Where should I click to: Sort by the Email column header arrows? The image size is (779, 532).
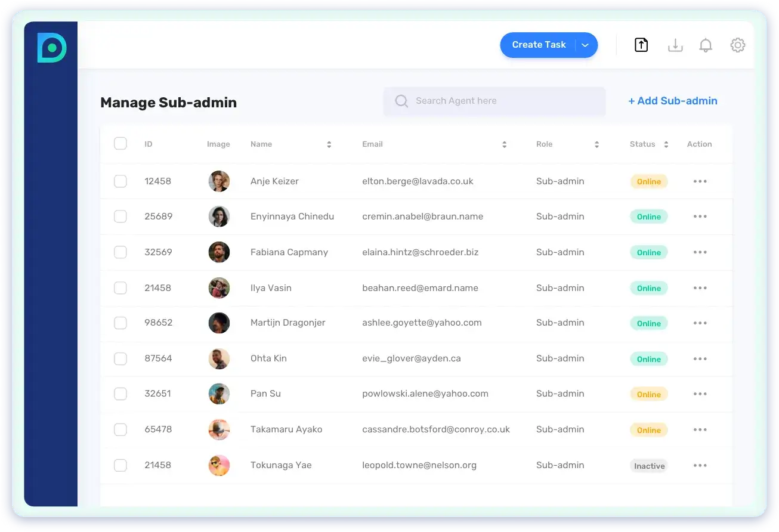[x=504, y=144]
